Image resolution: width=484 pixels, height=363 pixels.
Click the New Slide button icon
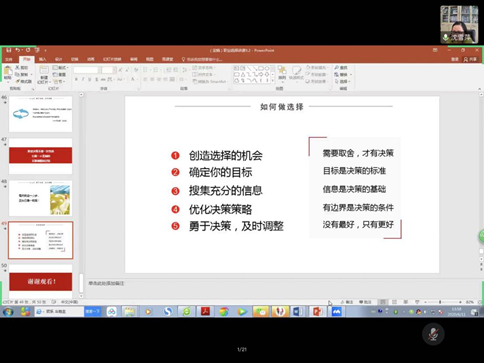pos(44,70)
